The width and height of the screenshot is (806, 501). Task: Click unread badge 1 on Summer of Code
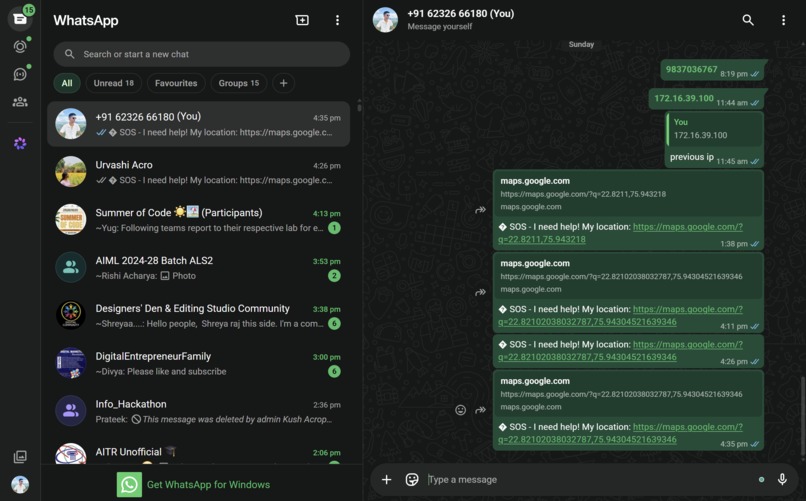334,228
